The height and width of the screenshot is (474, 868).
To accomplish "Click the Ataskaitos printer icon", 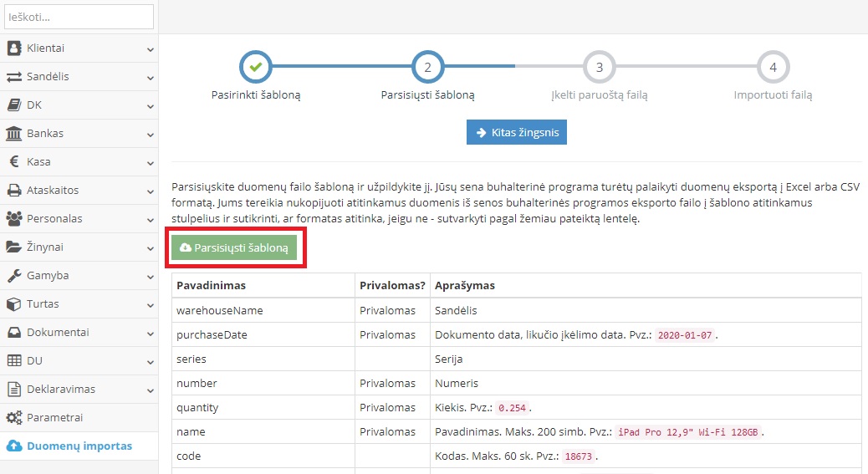I will coord(14,191).
